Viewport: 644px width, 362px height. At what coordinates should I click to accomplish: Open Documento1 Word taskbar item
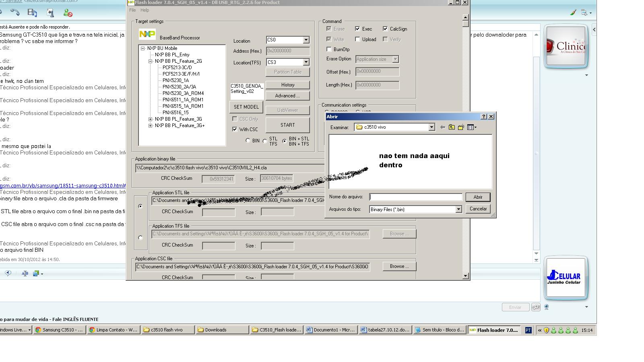pos(331,330)
